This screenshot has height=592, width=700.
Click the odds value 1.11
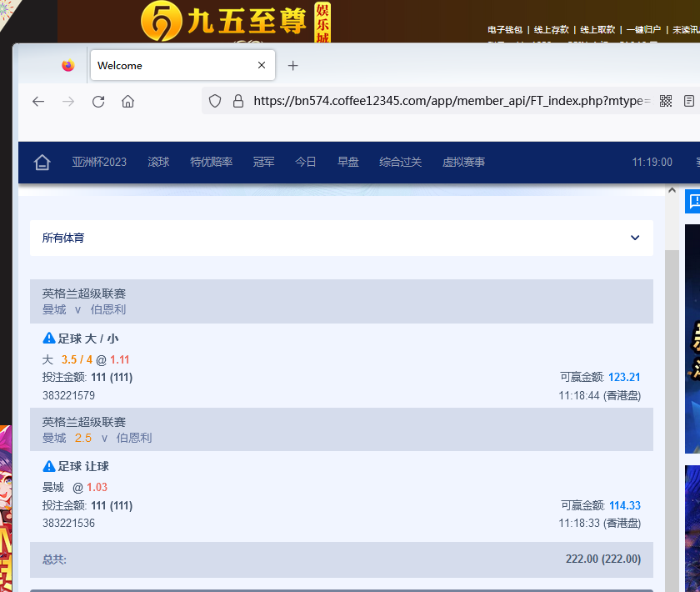pyautogui.click(x=120, y=359)
